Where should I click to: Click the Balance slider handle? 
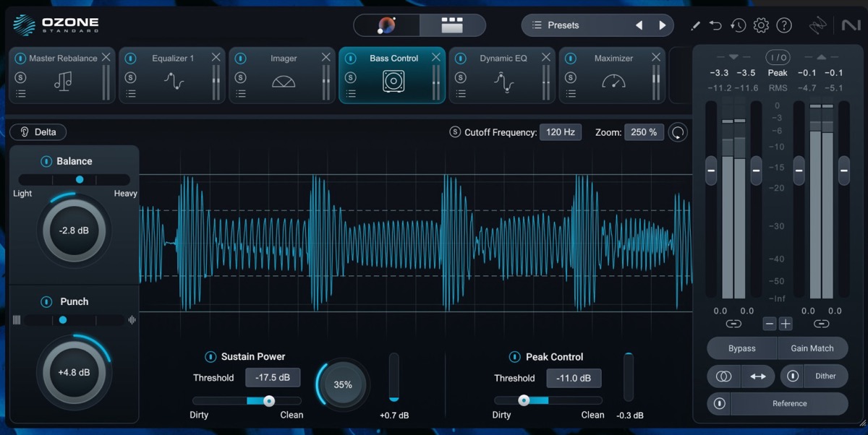tap(80, 179)
